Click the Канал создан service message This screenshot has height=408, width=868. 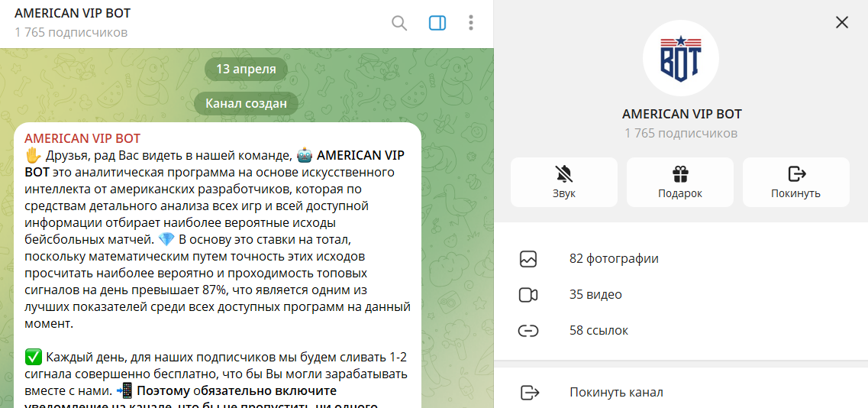247,104
